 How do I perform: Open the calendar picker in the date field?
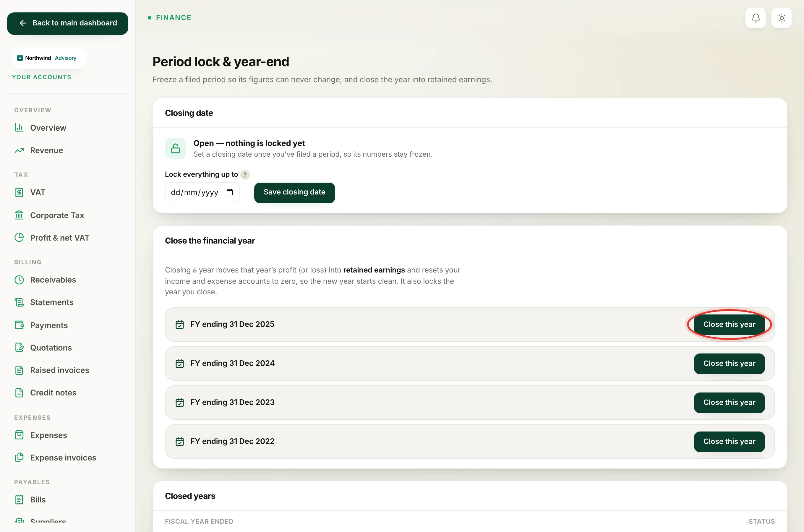[x=230, y=192]
